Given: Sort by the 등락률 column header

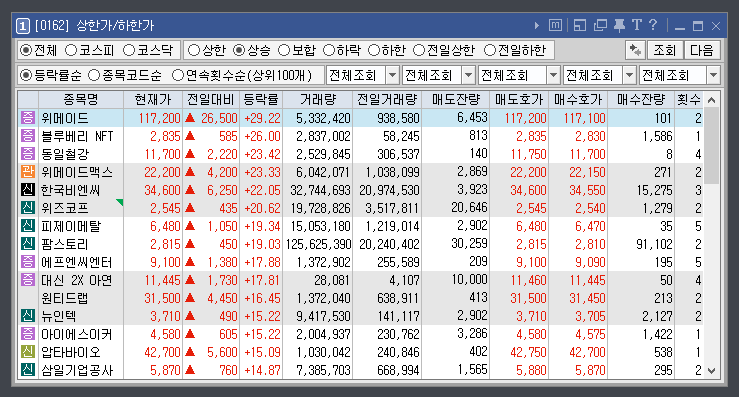Looking at the screenshot, I should click(261, 99).
